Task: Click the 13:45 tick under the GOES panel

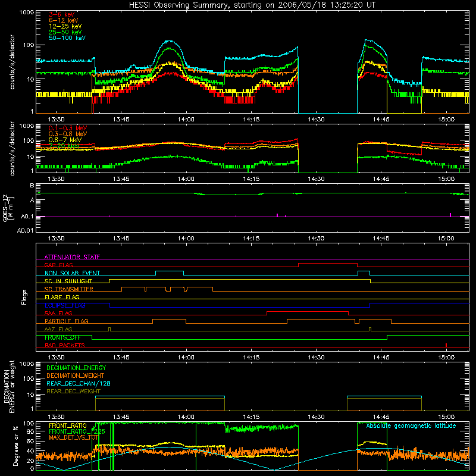Action: (x=121, y=239)
